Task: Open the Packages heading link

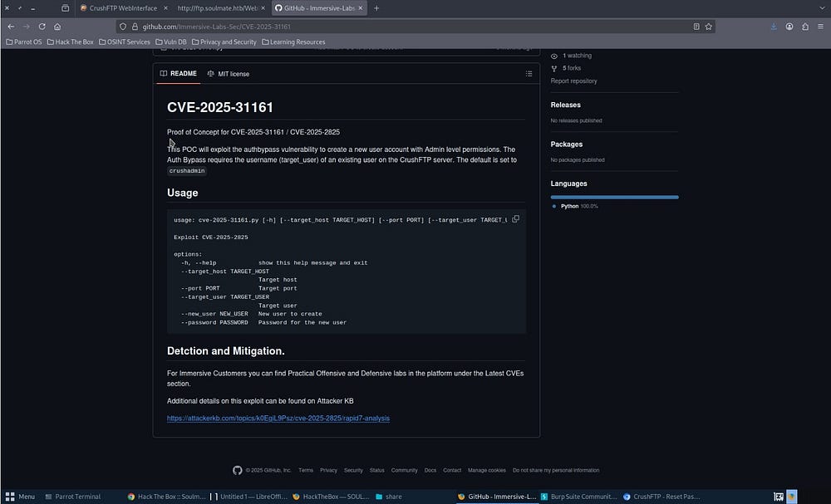Action: (x=567, y=144)
